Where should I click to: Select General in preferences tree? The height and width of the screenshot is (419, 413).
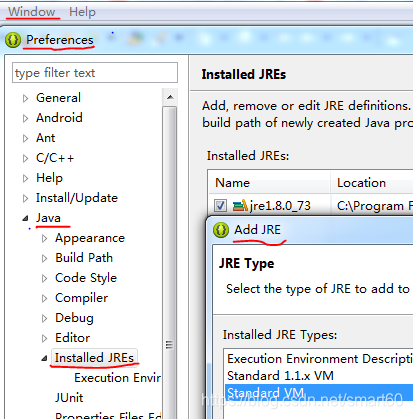coord(58,98)
